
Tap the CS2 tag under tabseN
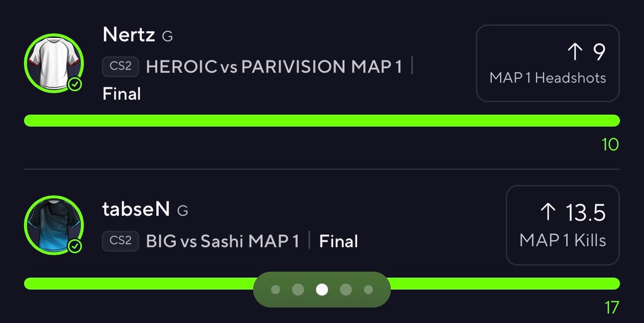click(x=120, y=241)
